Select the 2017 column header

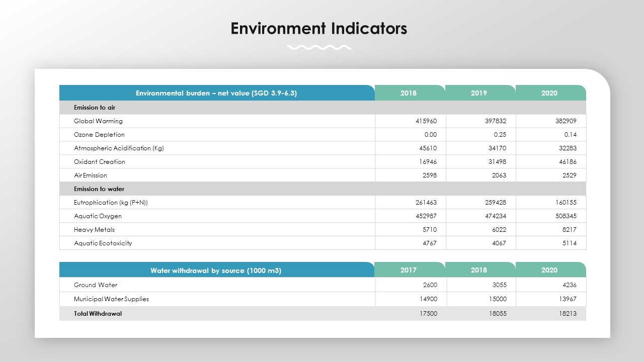click(409, 270)
